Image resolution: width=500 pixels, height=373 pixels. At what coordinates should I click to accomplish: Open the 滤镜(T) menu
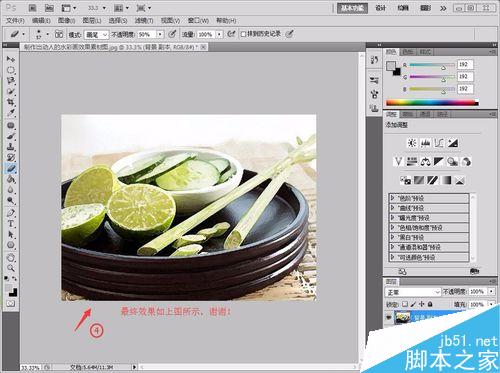pos(144,21)
